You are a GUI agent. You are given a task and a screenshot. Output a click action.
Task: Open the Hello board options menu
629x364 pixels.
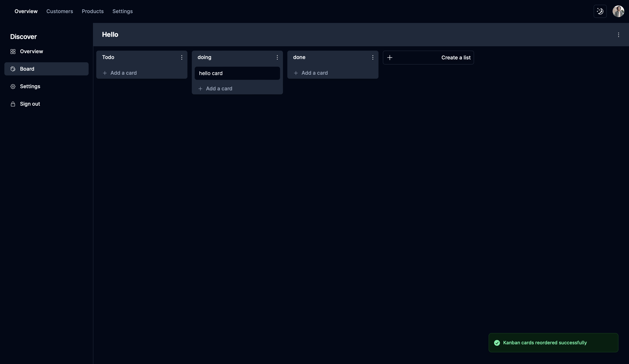click(x=618, y=35)
